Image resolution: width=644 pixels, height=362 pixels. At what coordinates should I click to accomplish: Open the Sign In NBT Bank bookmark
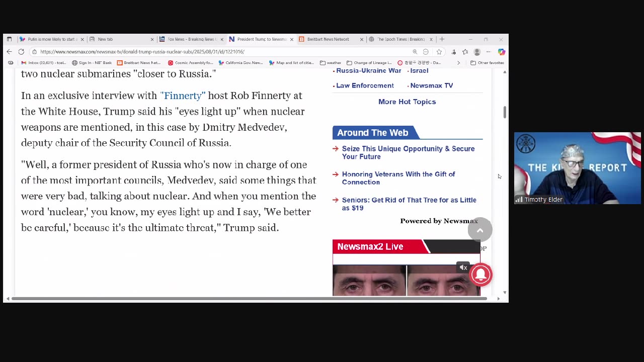(92, 63)
